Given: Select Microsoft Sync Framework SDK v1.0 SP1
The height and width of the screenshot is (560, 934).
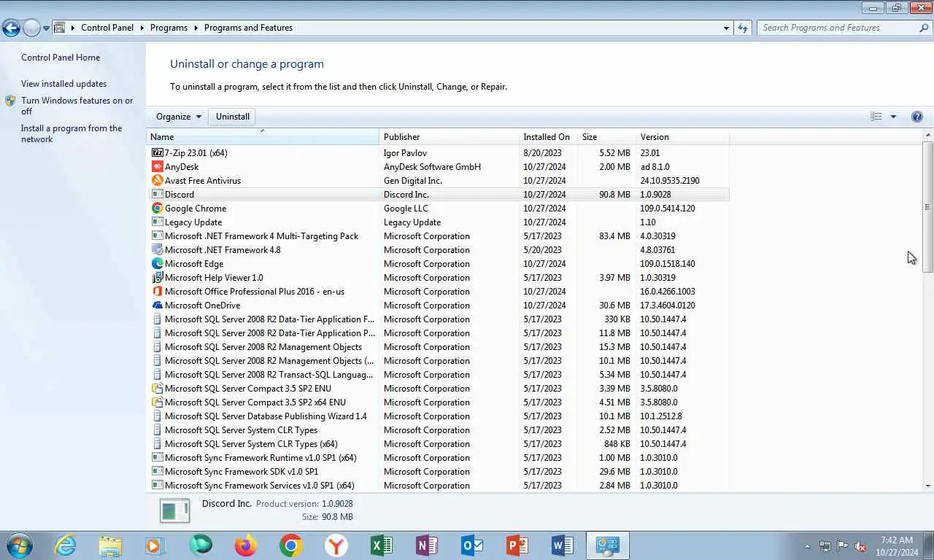Looking at the screenshot, I should click(438, 472).
